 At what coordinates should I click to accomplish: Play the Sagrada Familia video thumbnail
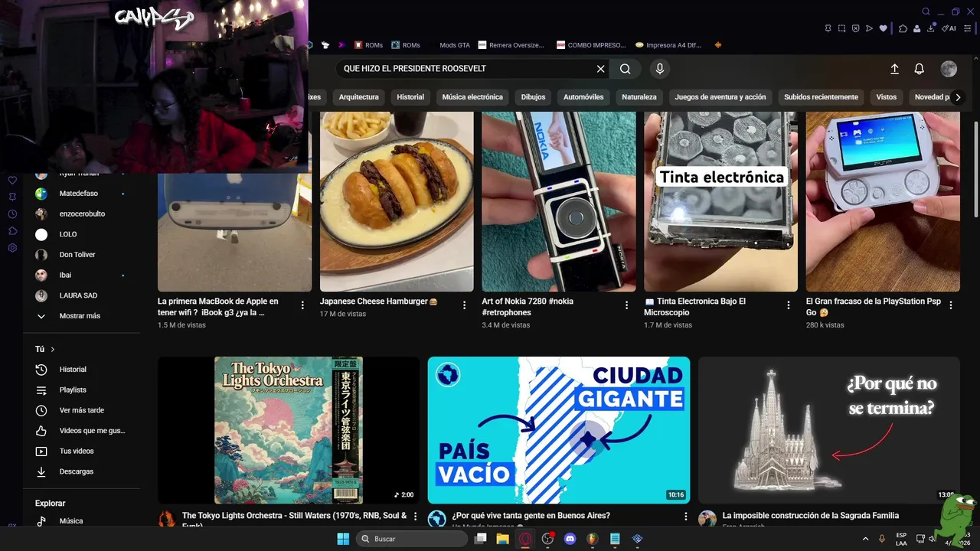click(x=828, y=430)
